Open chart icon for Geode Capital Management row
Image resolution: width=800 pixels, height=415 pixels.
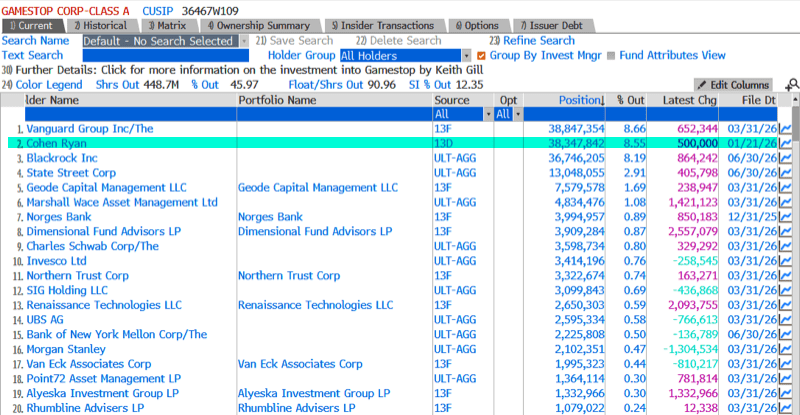click(786, 187)
